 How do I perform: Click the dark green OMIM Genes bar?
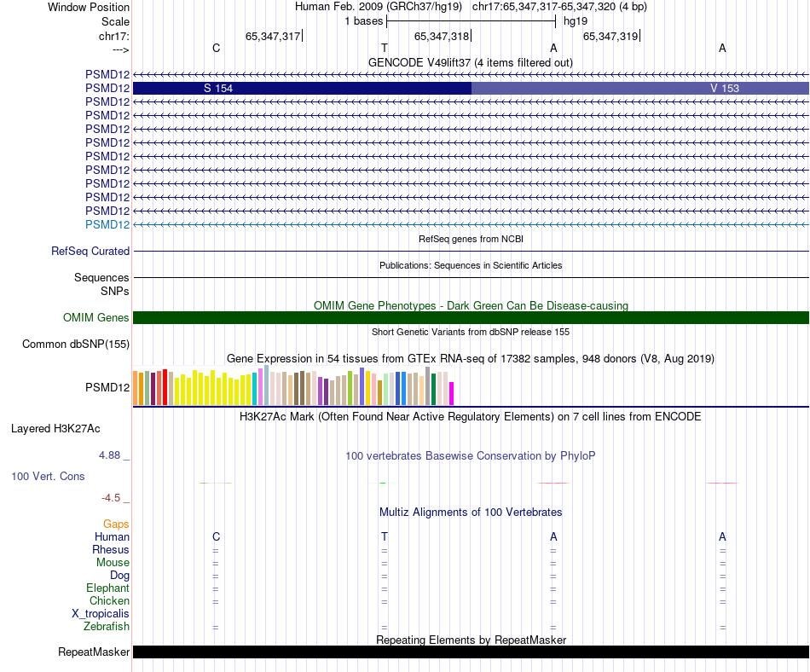(x=471, y=317)
